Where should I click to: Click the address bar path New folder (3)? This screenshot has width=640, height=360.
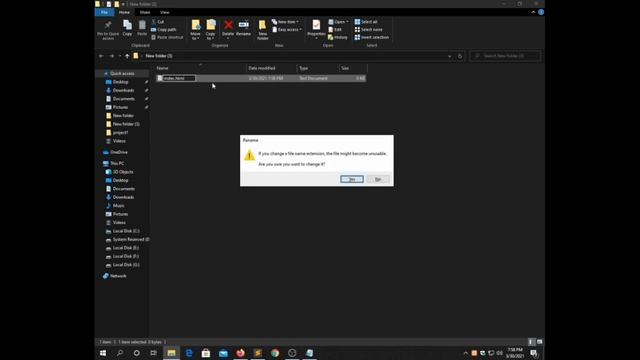point(159,56)
